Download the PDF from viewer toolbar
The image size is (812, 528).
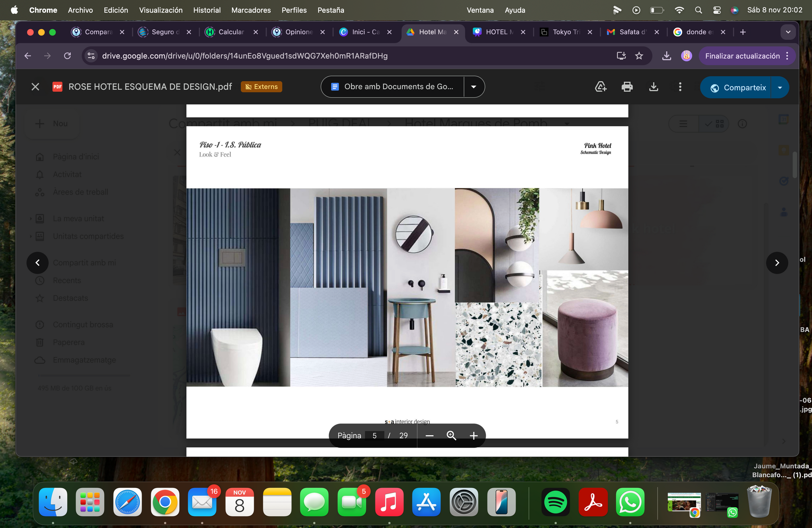[x=654, y=87]
